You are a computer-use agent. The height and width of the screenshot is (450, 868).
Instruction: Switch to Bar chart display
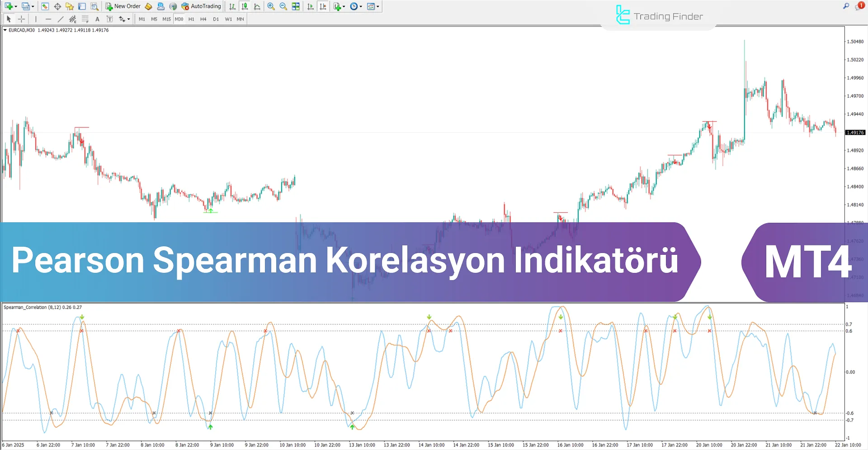point(232,6)
